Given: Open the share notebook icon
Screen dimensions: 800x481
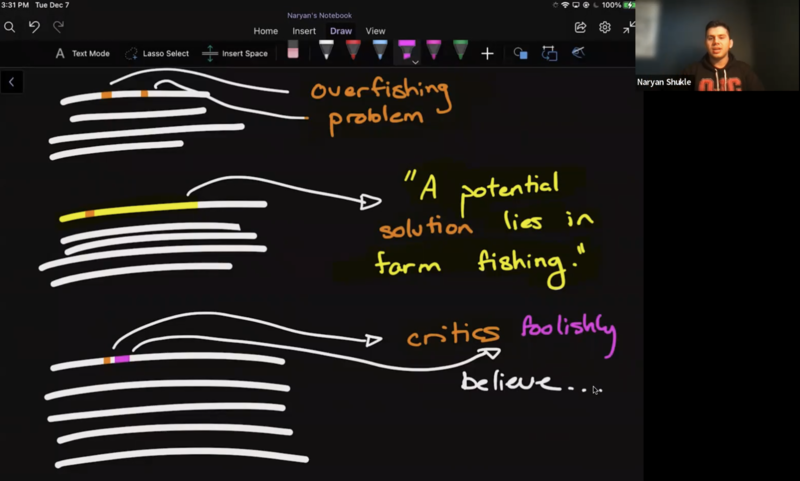Looking at the screenshot, I should point(580,28).
